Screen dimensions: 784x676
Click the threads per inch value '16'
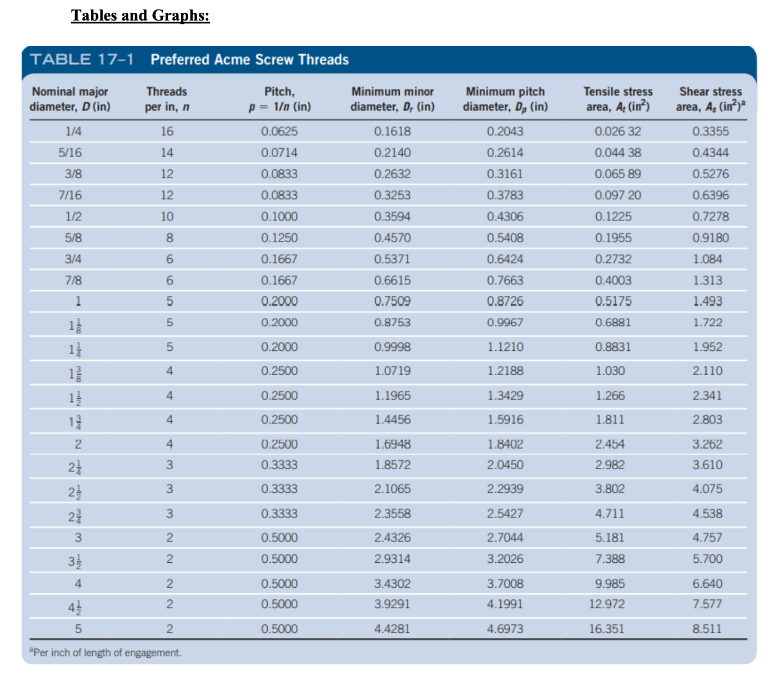click(167, 132)
